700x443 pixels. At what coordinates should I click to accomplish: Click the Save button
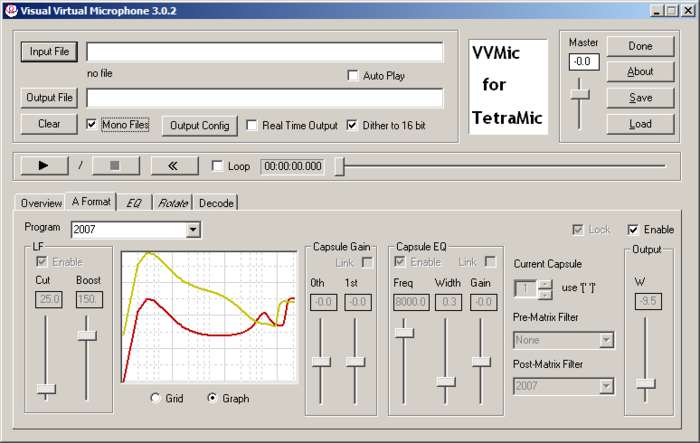(640, 98)
